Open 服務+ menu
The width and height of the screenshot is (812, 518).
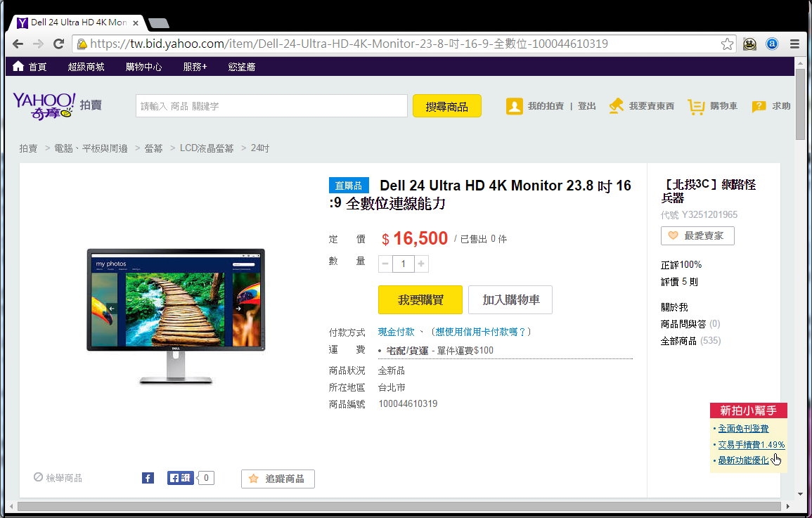click(195, 67)
